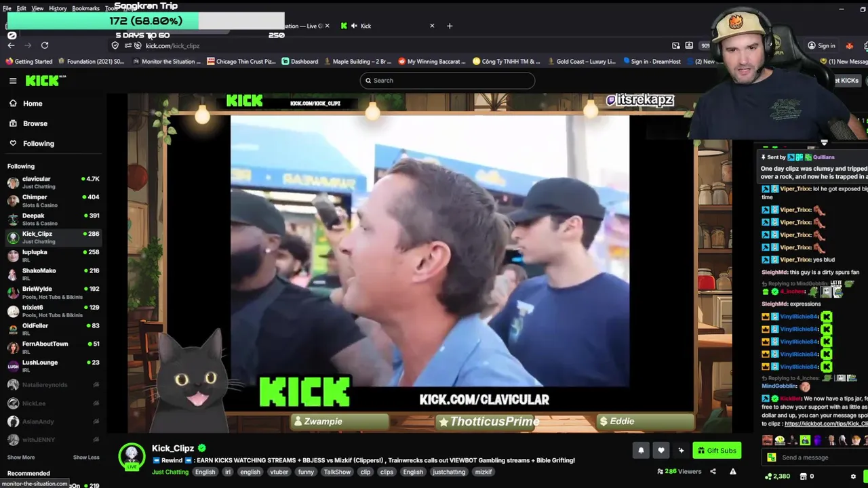Image resolution: width=868 pixels, height=488 pixels.
Task: Click the Get KICKs button
Action: tap(848, 81)
